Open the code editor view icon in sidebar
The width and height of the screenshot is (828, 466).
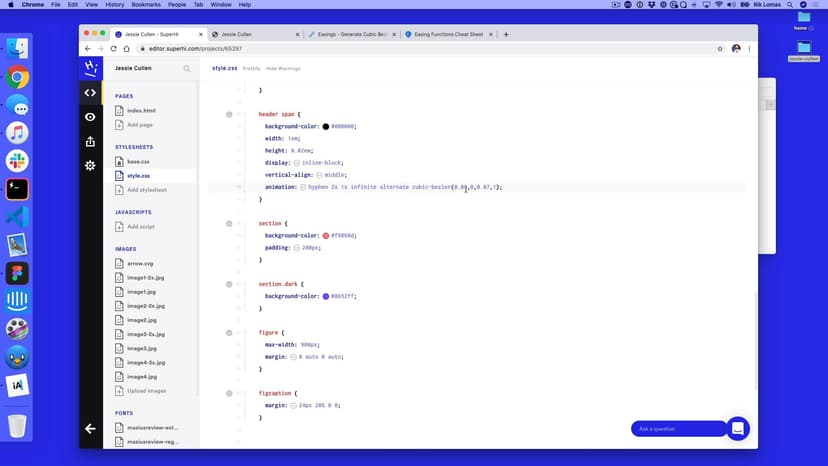point(90,93)
